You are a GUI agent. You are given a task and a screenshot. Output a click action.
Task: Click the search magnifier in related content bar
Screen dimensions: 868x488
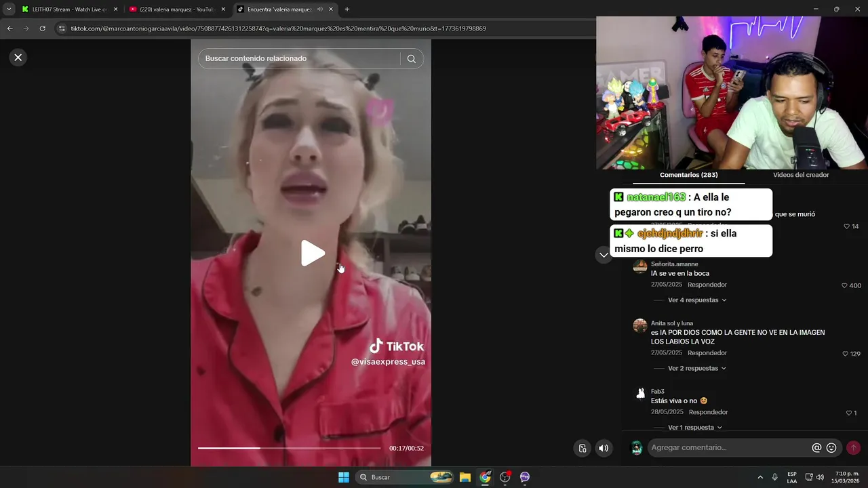(x=412, y=59)
